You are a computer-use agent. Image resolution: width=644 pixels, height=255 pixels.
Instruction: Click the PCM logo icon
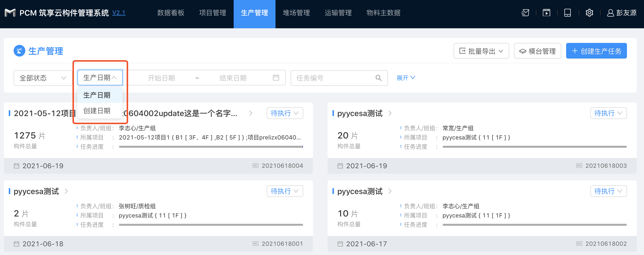tap(10, 13)
